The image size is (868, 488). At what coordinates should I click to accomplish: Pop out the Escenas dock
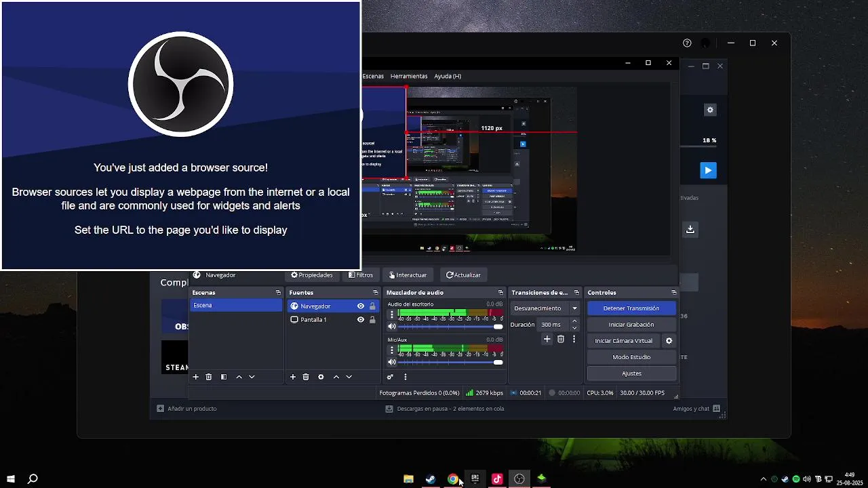tap(278, 293)
